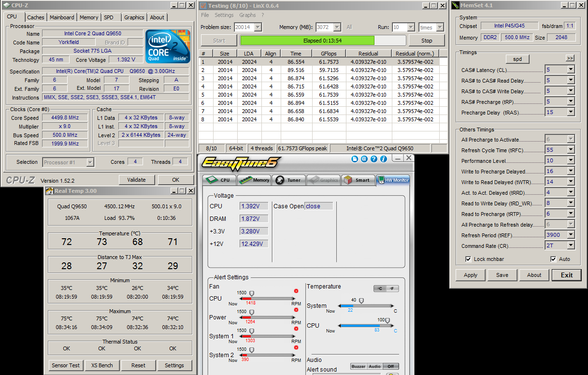The image size is (588, 375).
Task: Click the CPU fan alert threshold slider handle
Action: point(251,294)
